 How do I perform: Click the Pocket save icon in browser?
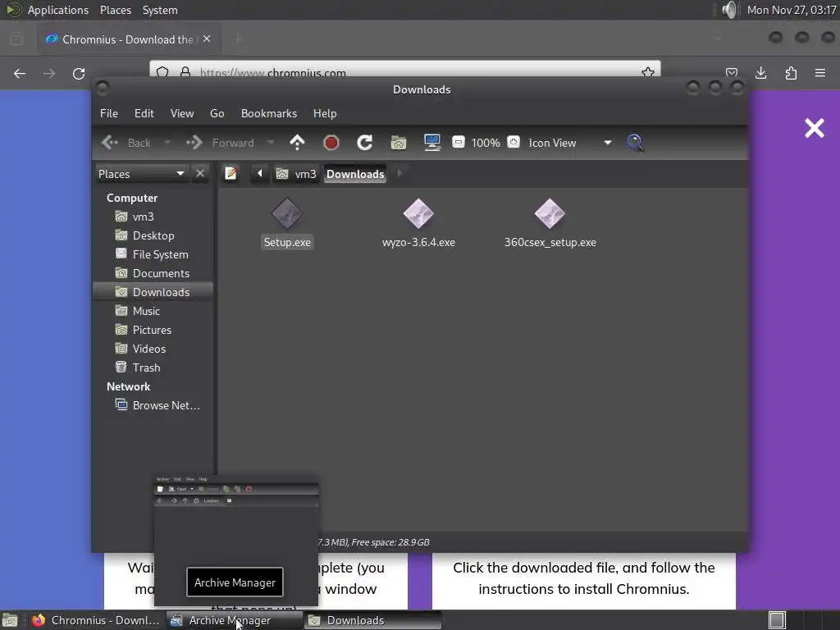point(732,72)
